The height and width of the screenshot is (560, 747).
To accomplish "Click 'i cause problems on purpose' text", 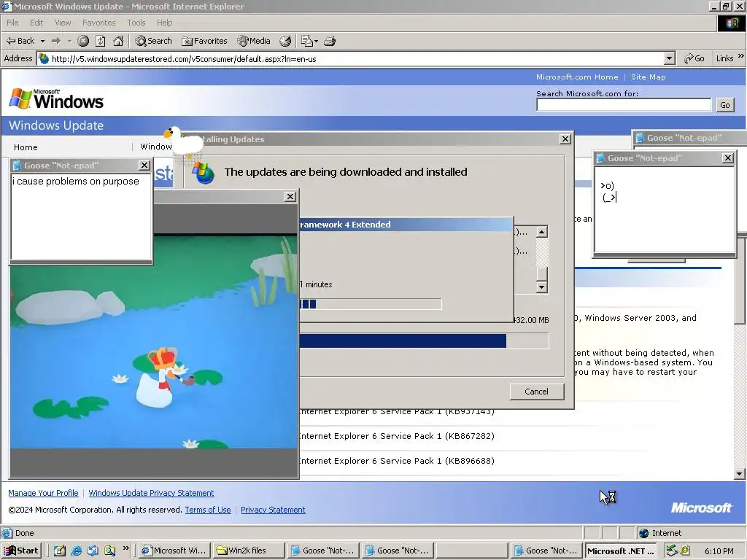I will [x=76, y=182].
